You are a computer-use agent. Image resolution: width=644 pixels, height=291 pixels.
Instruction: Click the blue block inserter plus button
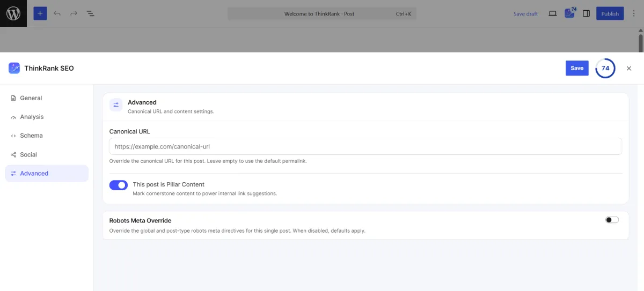pyautogui.click(x=40, y=13)
